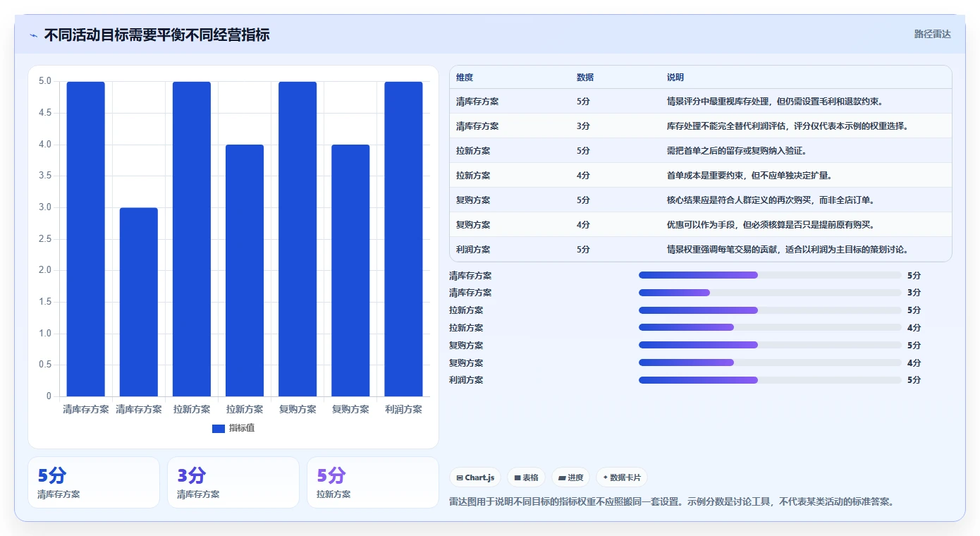Click the 指标值 legend text
This screenshot has height=536, width=980.
[242, 428]
